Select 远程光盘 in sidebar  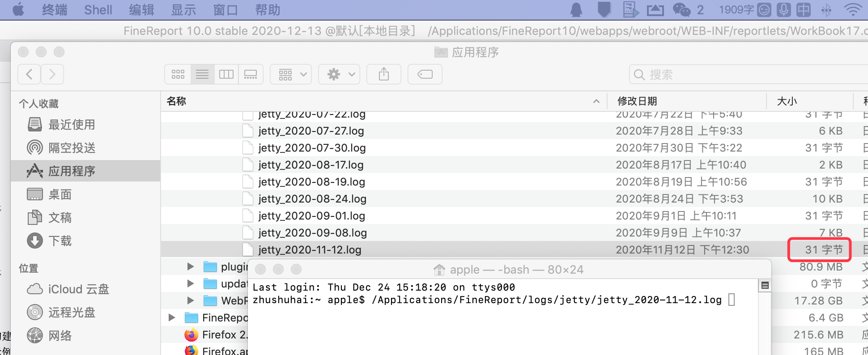coord(85,313)
